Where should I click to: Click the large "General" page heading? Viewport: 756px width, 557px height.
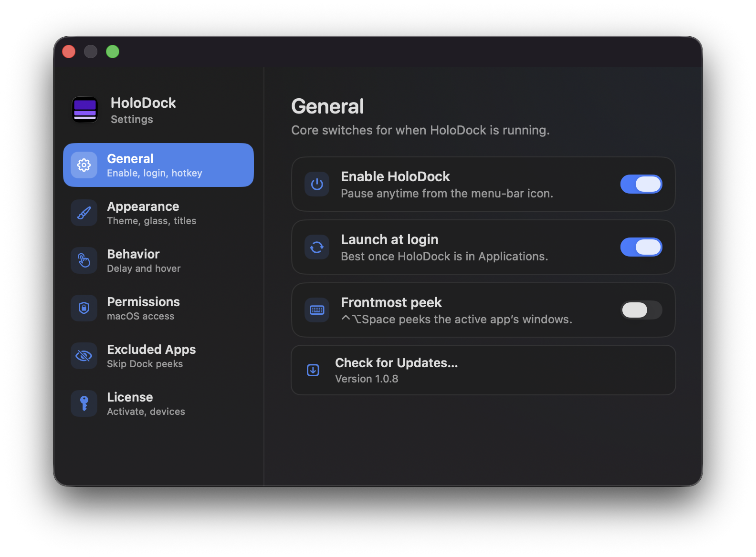(327, 106)
